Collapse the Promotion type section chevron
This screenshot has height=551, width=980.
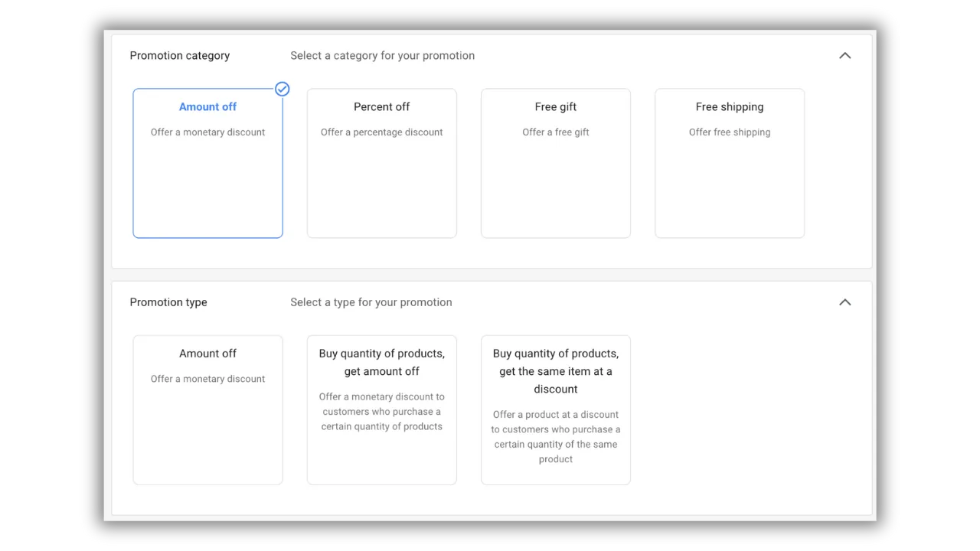[844, 302]
